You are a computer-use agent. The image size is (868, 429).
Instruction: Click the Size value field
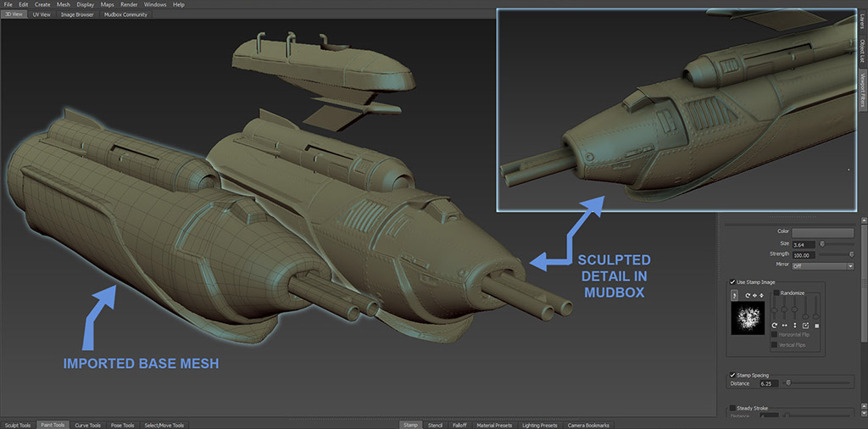[x=804, y=245]
